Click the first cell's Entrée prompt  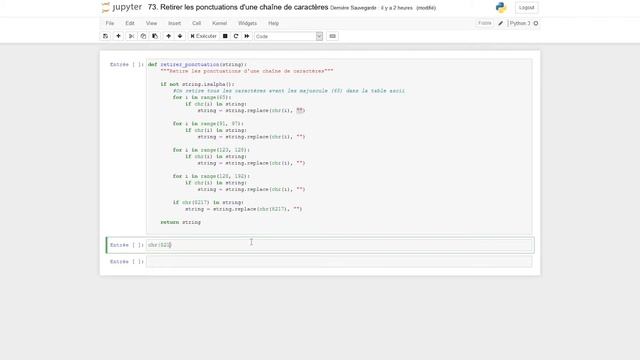click(127, 64)
